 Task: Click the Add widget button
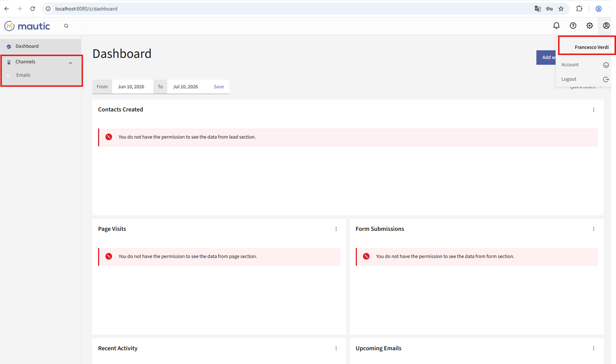tap(546, 58)
